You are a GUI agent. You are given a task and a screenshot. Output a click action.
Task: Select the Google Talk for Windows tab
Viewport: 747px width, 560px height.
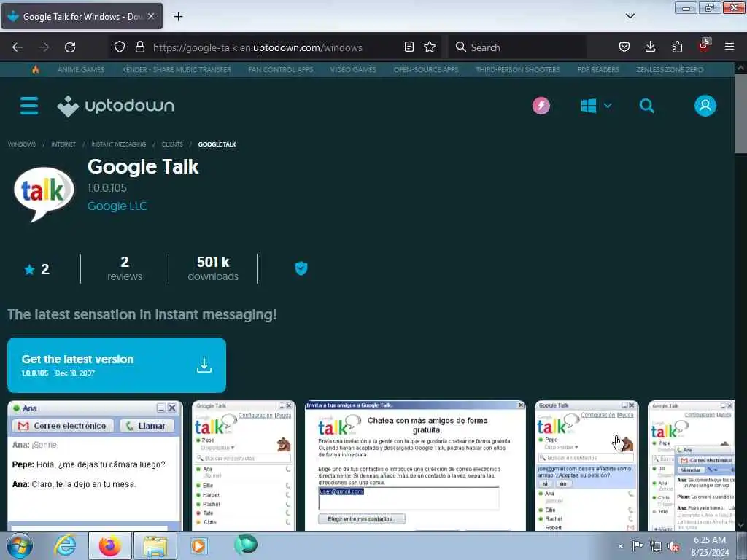pos(82,16)
